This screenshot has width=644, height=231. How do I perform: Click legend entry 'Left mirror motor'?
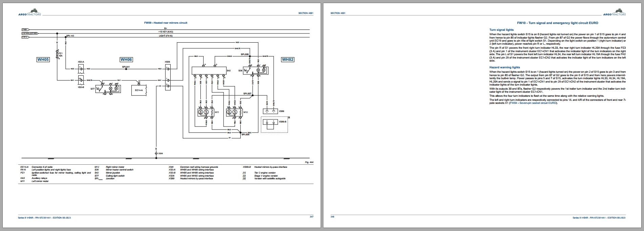[40, 181]
